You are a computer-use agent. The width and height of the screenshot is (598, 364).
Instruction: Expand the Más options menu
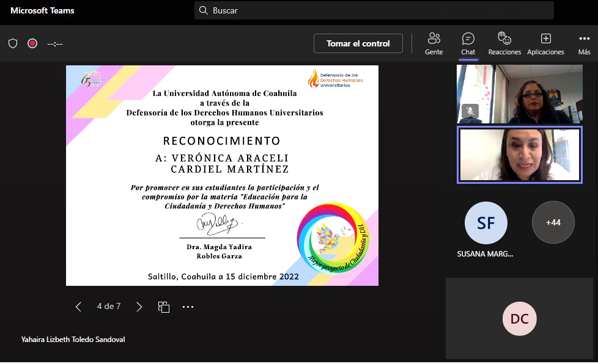pos(584,43)
